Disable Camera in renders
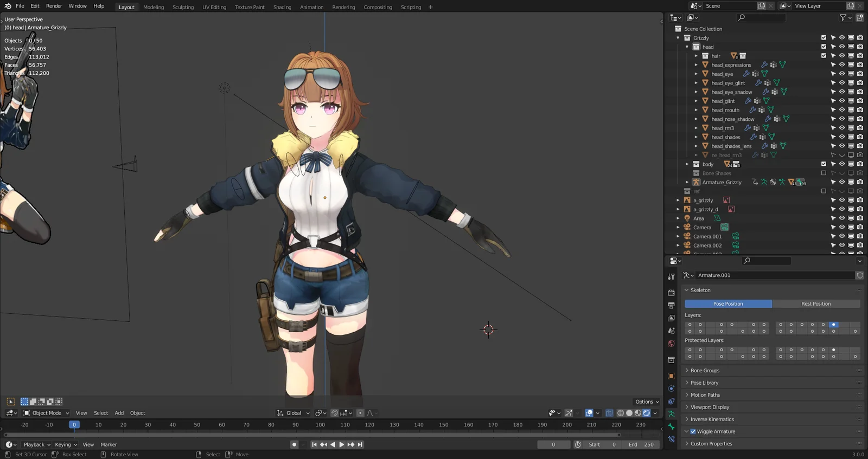Image resolution: width=868 pixels, height=459 pixels. coord(860,228)
